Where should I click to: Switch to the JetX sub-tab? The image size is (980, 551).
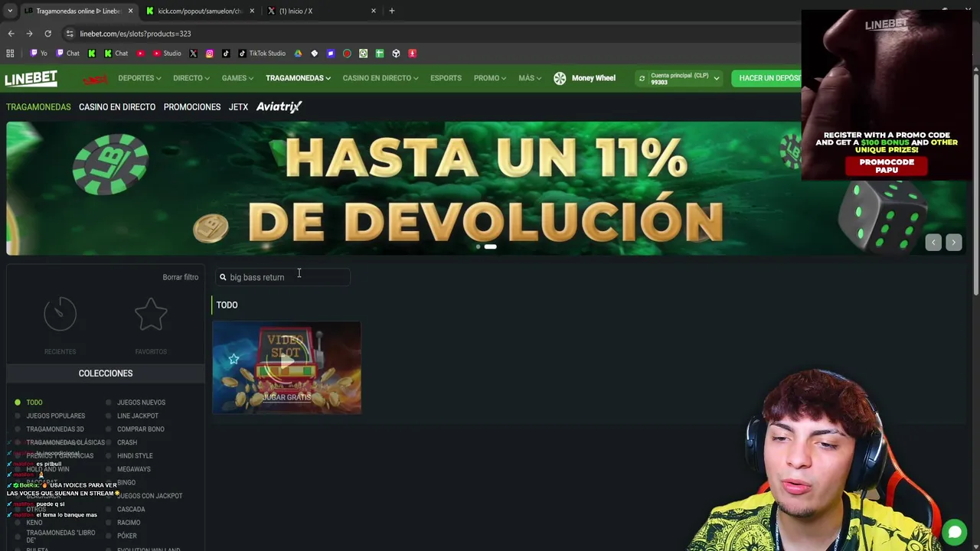click(238, 107)
